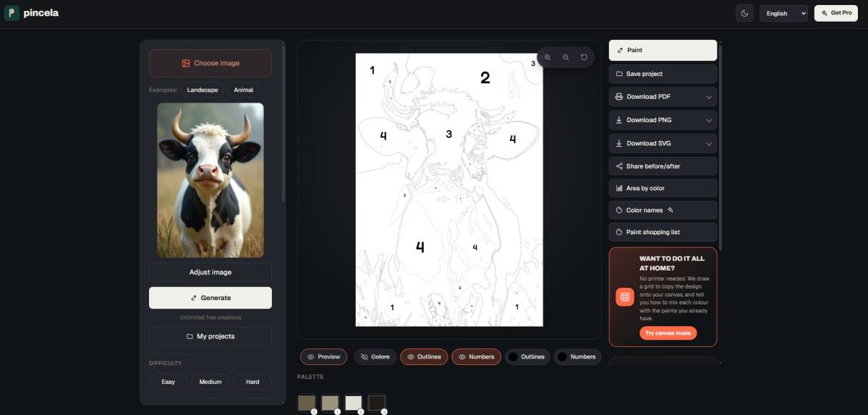Expand Download PNG options chevron

click(709, 120)
